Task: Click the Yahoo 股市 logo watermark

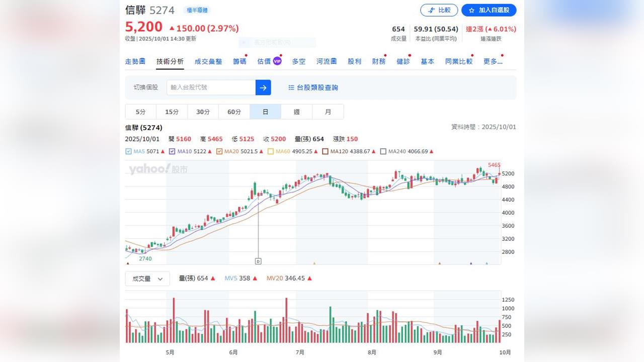Action: tap(158, 169)
